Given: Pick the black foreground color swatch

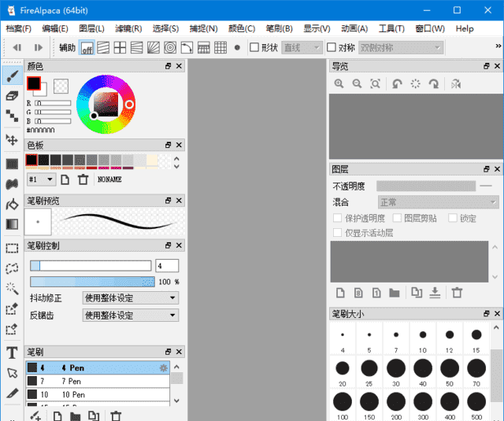Looking at the screenshot, I should click(x=33, y=83).
